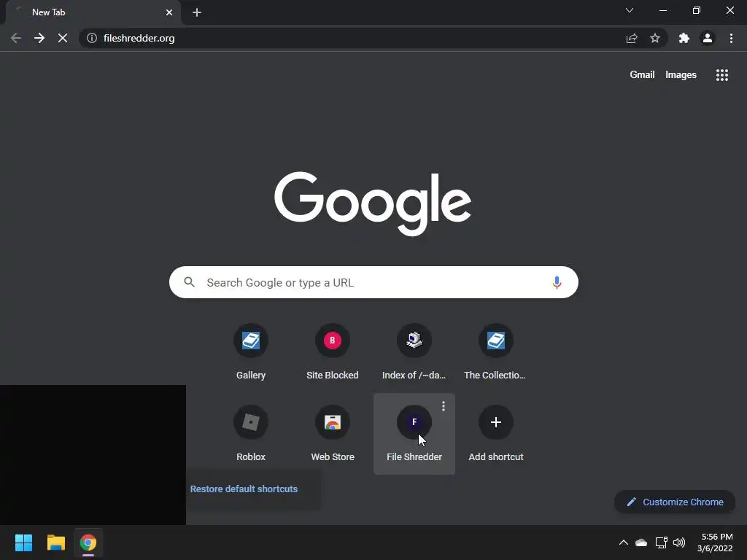This screenshot has width=747, height=560.
Task: Click the Add shortcut plus button
Action: click(495, 422)
